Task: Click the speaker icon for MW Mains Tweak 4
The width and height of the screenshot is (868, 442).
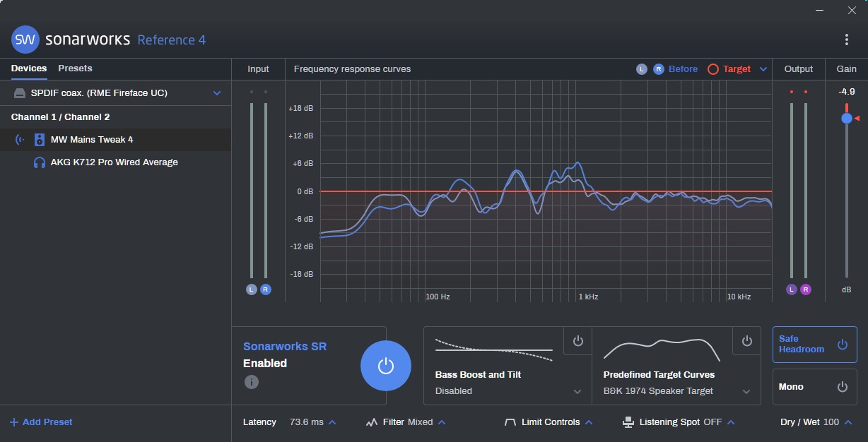Action: click(40, 140)
